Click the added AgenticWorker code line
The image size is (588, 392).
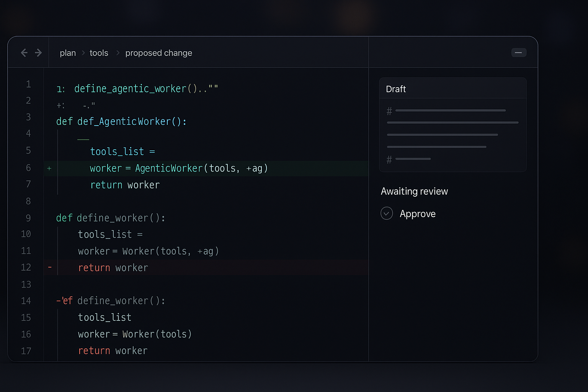[x=178, y=168]
